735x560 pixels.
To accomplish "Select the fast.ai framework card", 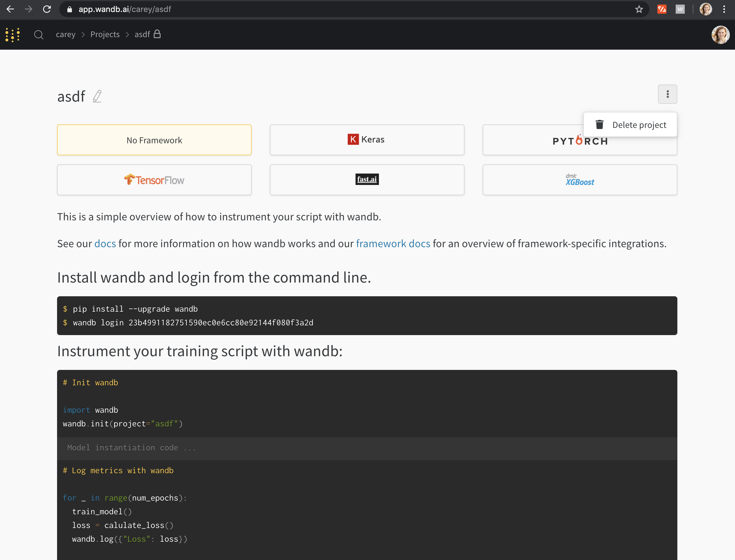I will click(x=367, y=180).
